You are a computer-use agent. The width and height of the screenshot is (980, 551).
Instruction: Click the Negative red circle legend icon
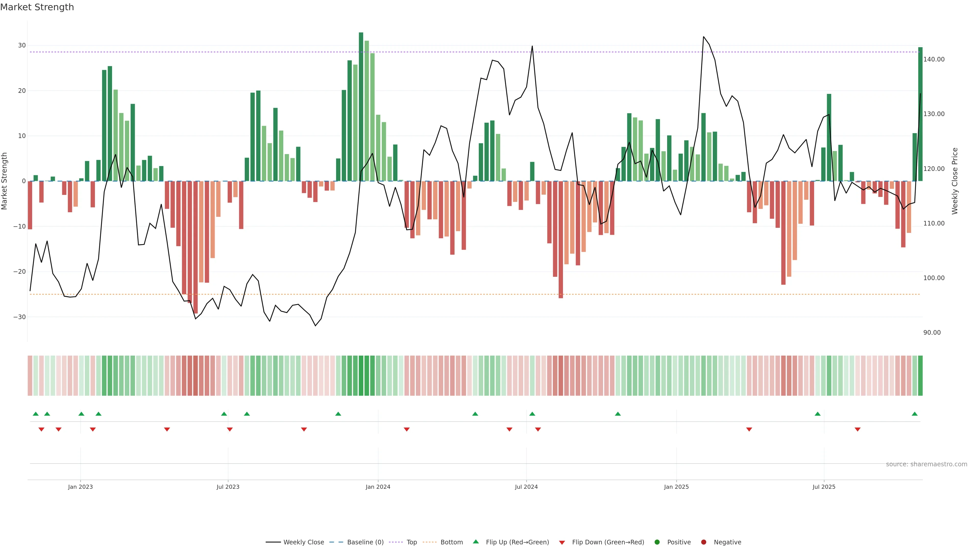pos(703,542)
